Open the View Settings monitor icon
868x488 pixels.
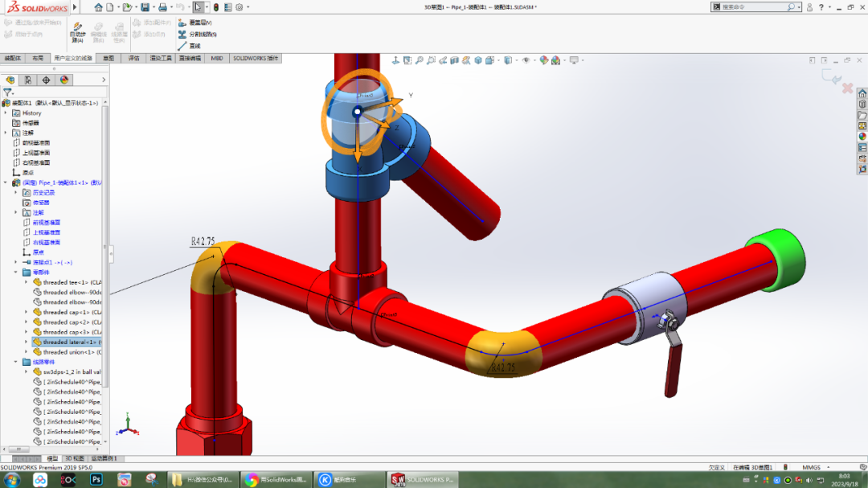574,60
